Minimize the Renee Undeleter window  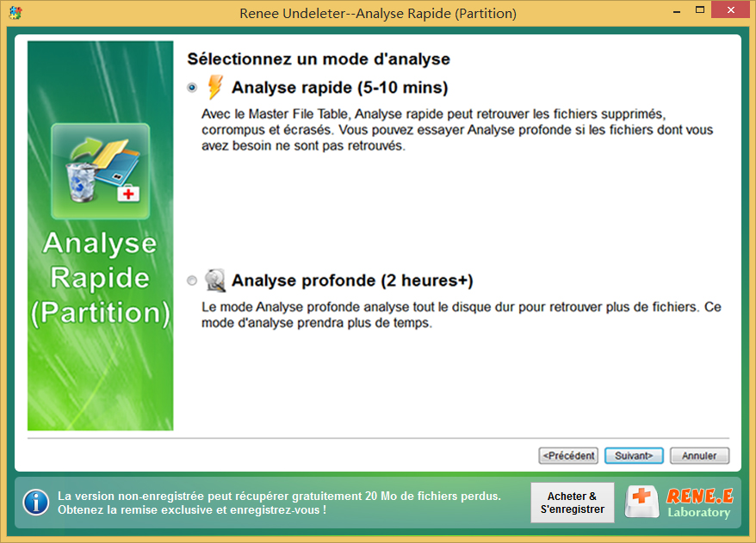(x=677, y=10)
